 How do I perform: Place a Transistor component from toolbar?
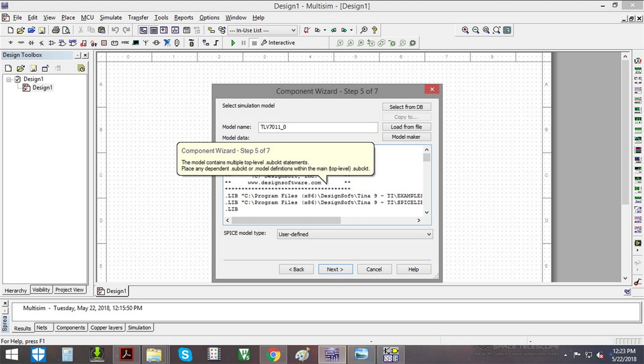click(42, 43)
